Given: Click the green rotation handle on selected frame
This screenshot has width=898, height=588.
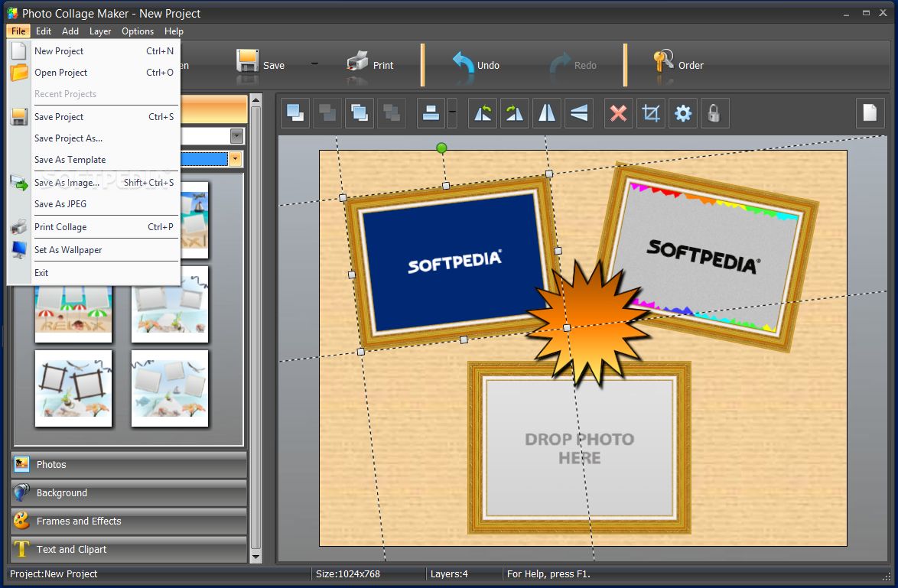Looking at the screenshot, I should coord(441,148).
